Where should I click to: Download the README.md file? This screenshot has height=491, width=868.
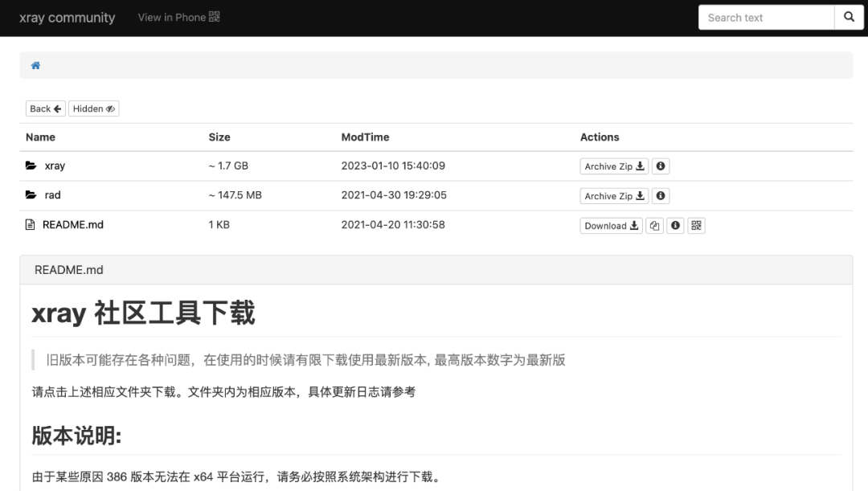click(x=610, y=226)
